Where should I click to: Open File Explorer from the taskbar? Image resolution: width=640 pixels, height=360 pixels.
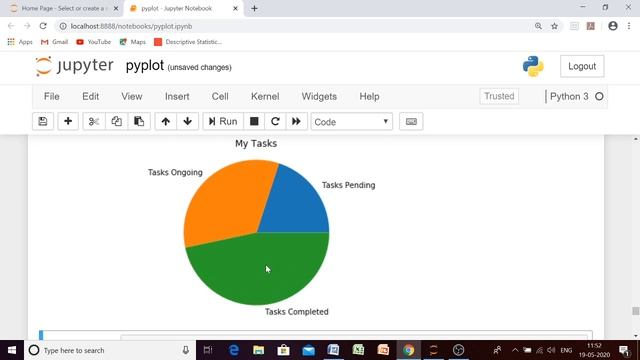258,350
